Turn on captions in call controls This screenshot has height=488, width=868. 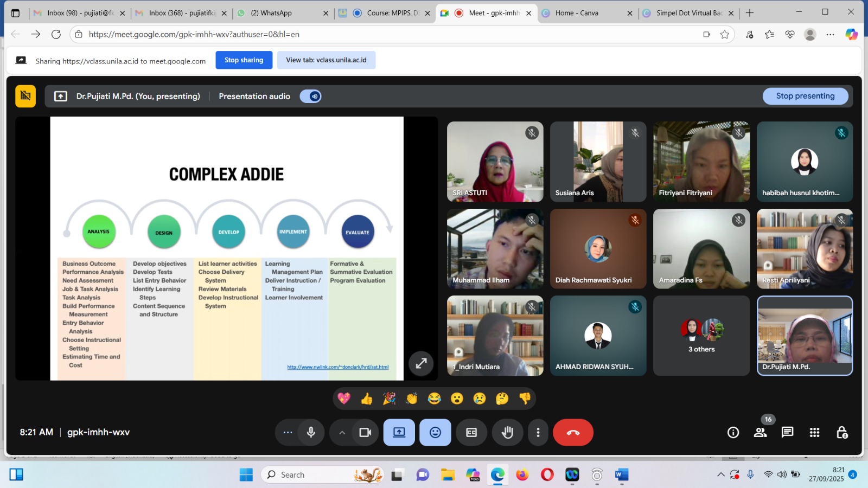471,432
